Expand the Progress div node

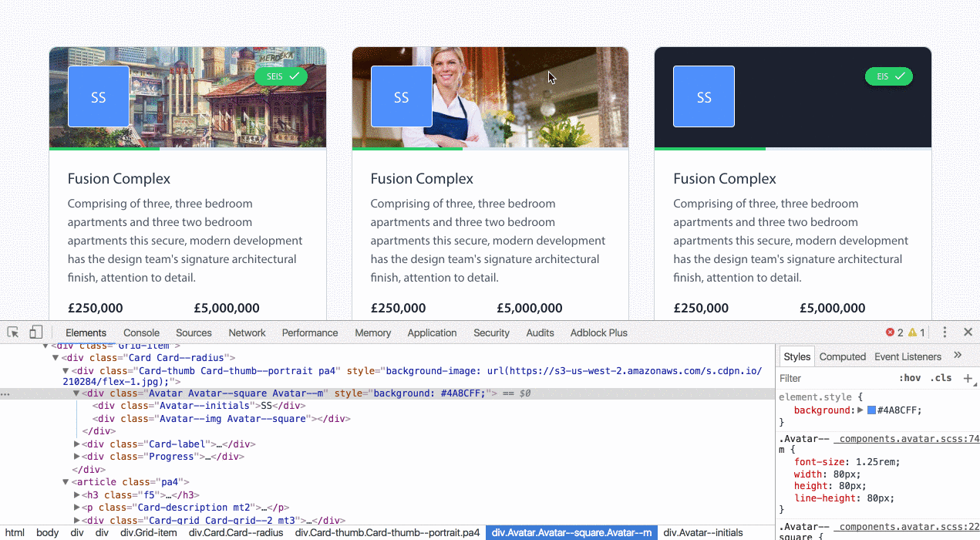click(76, 457)
